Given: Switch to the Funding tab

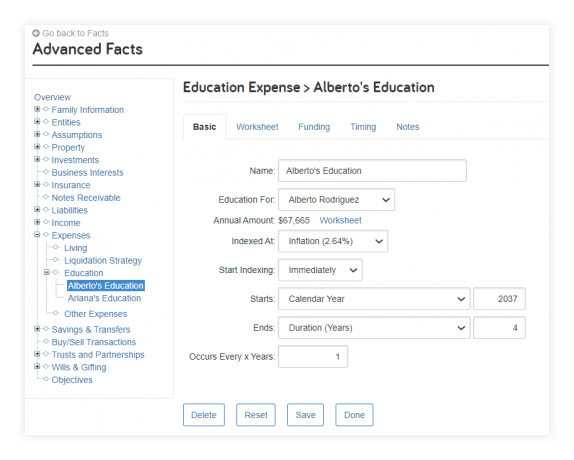Looking at the screenshot, I should (314, 127).
